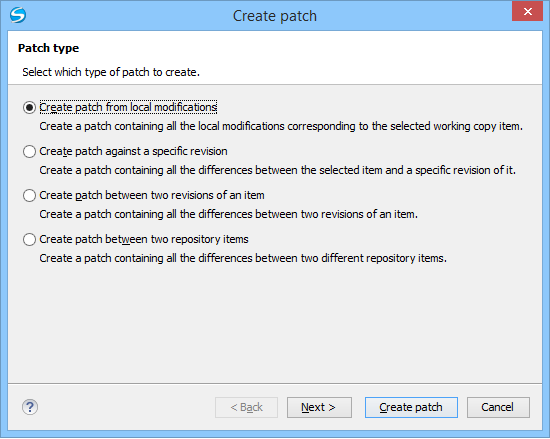This screenshot has height=439, width=550.
Task: Click the two revisions of an item description
Action: coord(228,214)
